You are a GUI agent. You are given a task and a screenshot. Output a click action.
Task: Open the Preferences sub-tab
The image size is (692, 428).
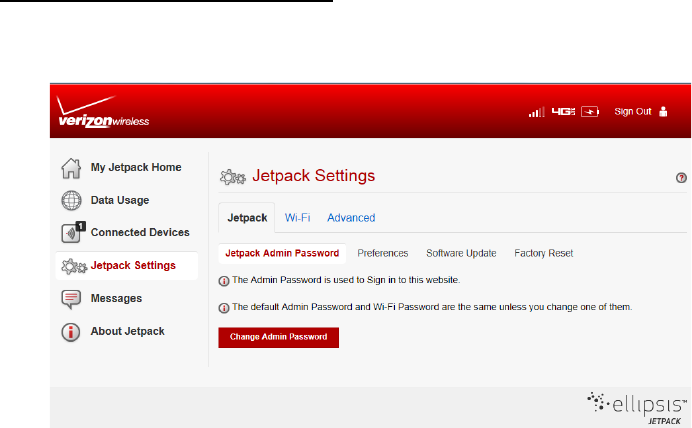click(x=383, y=253)
